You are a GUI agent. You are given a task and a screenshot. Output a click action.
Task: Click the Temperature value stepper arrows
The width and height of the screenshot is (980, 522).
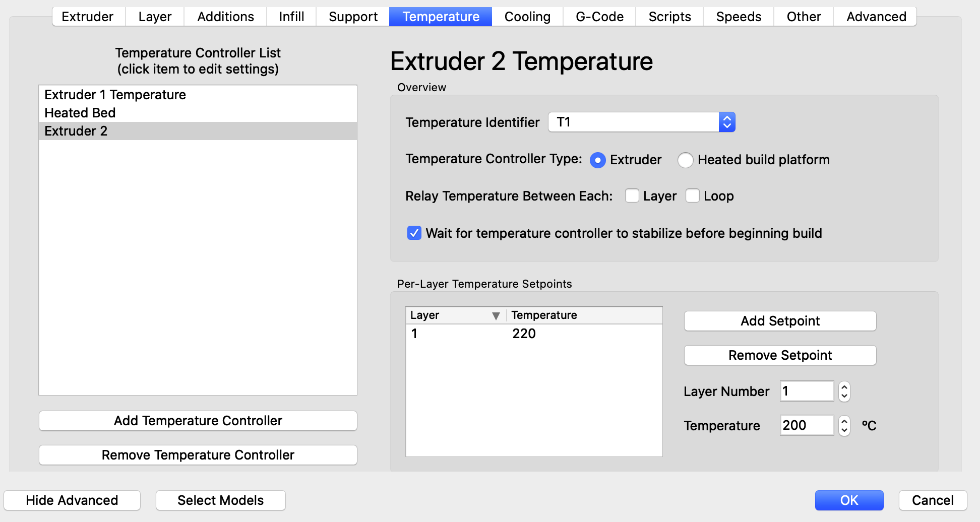point(844,426)
